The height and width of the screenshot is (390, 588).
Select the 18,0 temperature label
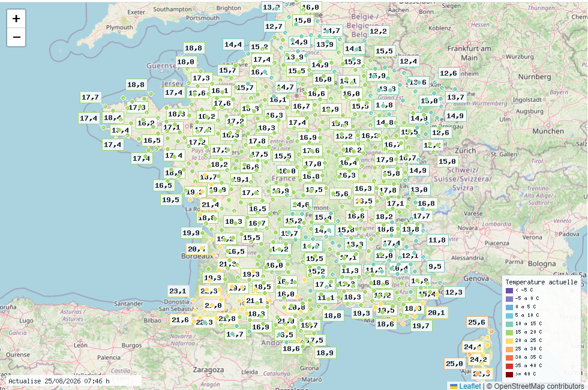click(x=186, y=62)
